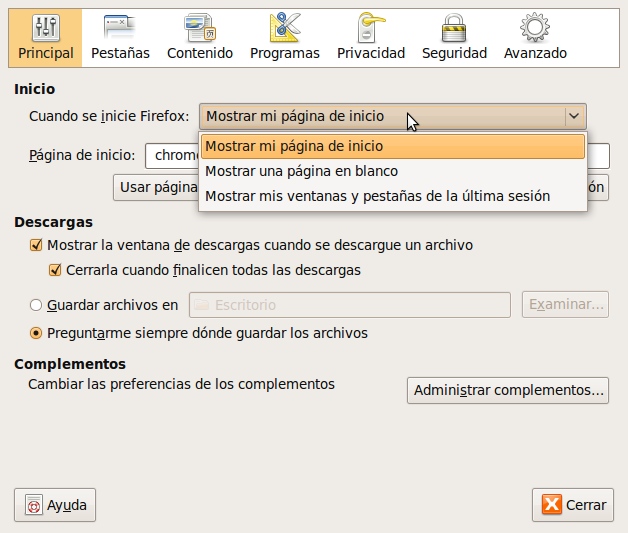
Task: Pick Mostrar mi página de inicio in list
Action: pyautogui.click(x=294, y=146)
